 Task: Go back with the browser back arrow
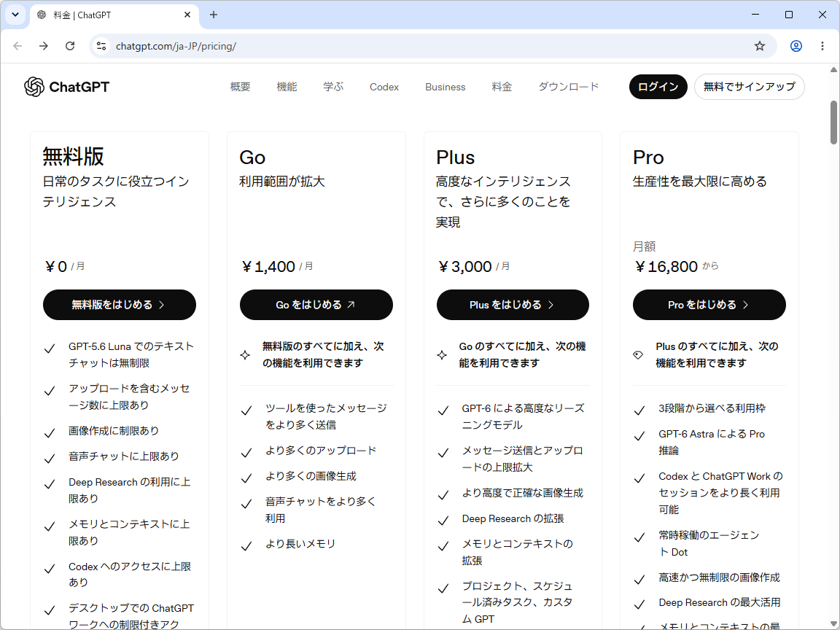click(17, 46)
